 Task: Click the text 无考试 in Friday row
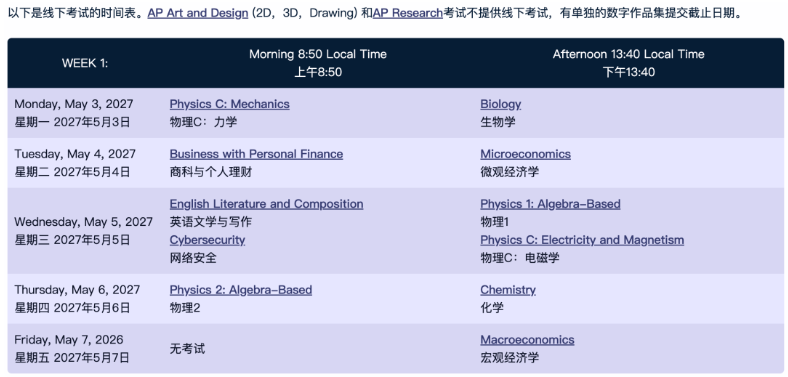pos(187,349)
